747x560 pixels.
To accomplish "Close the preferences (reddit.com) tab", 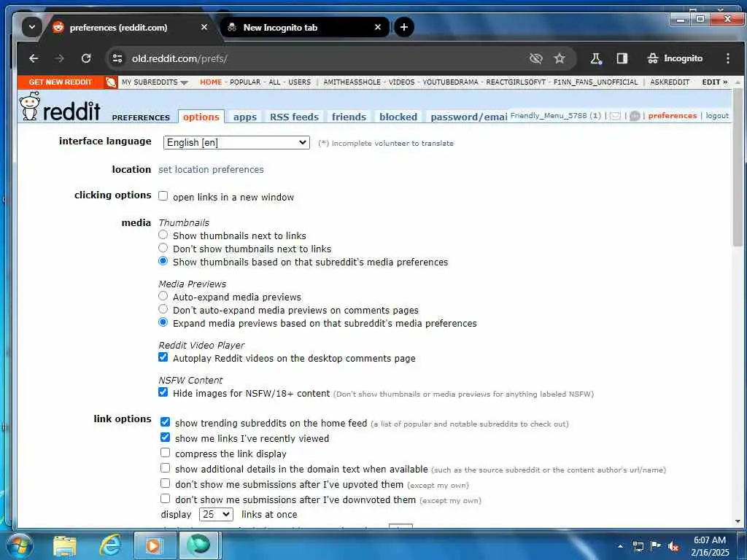I will 204,27.
